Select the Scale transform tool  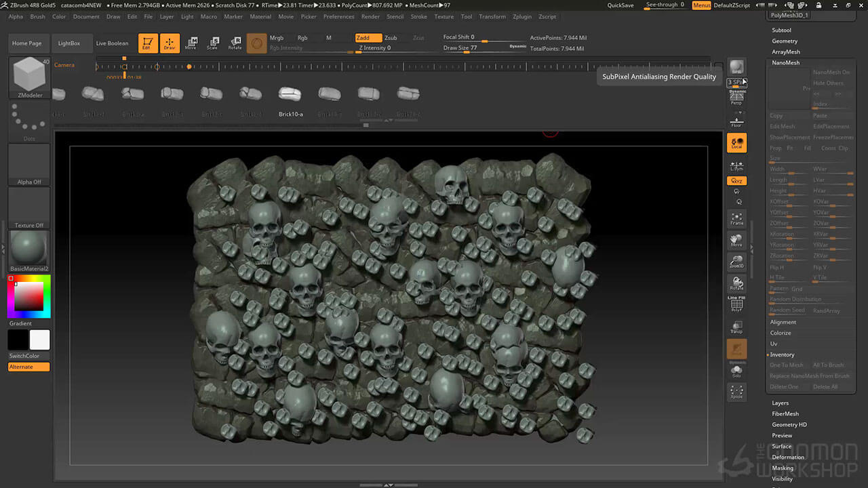(212, 43)
